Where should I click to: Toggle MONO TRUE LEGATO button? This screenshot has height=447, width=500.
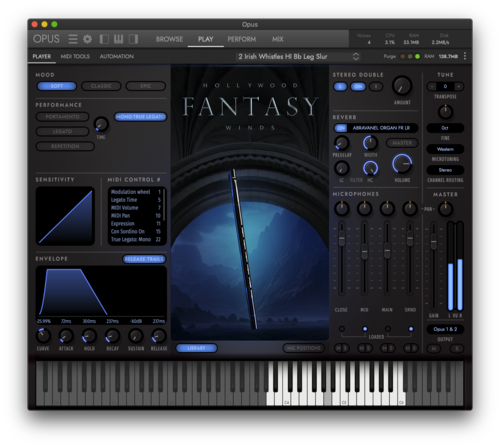click(x=140, y=117)
